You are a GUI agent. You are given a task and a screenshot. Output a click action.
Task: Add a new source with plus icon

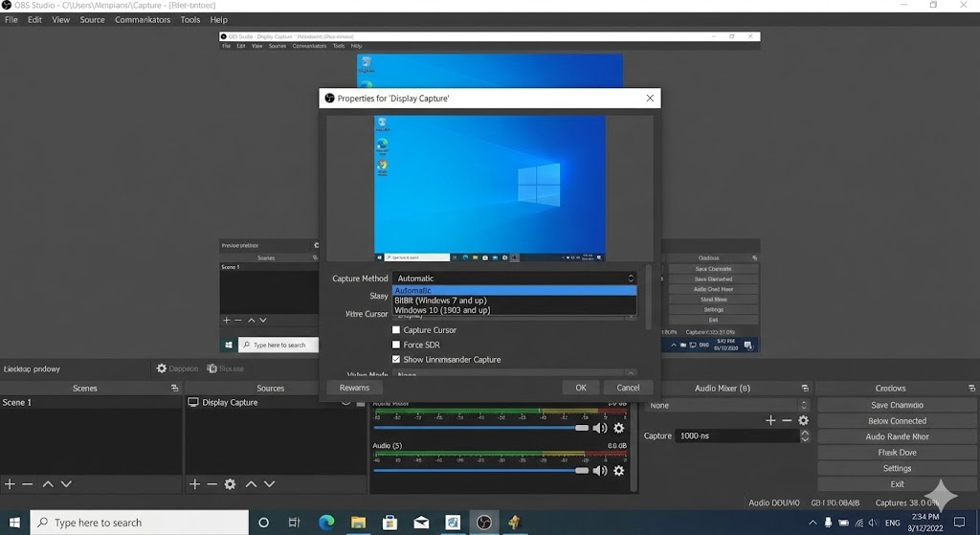[194, 484]
